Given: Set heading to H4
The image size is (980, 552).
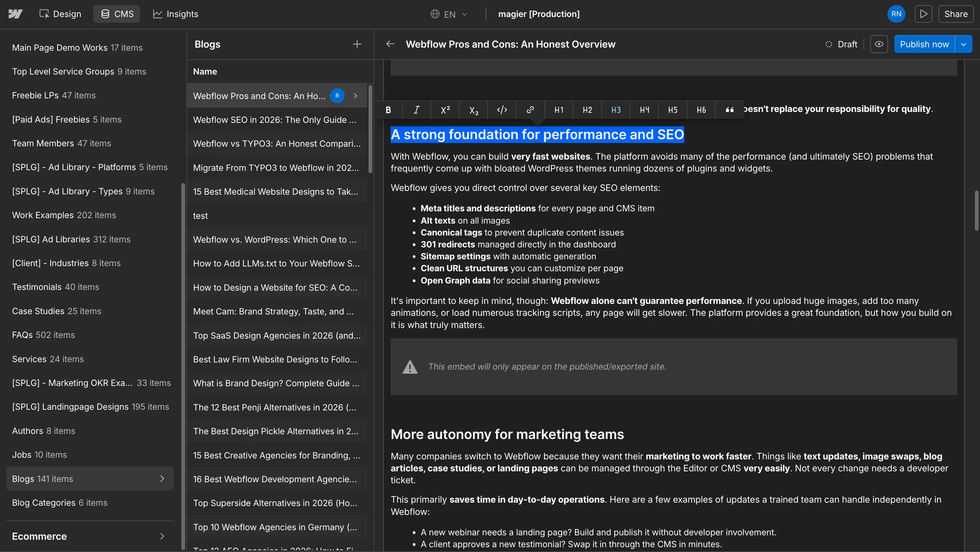Looking at the screenshot, I should click(644, 110).
